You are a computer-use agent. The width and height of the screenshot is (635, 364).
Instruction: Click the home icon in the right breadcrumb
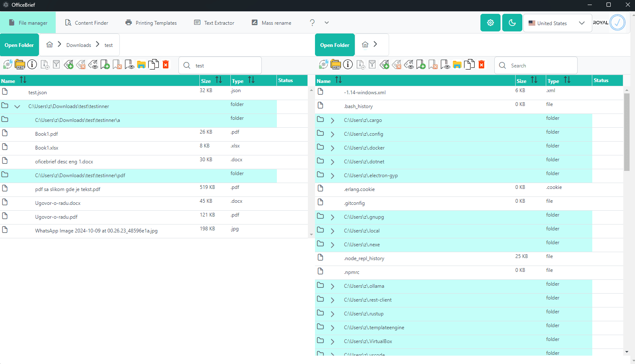(x=365, y=44)
